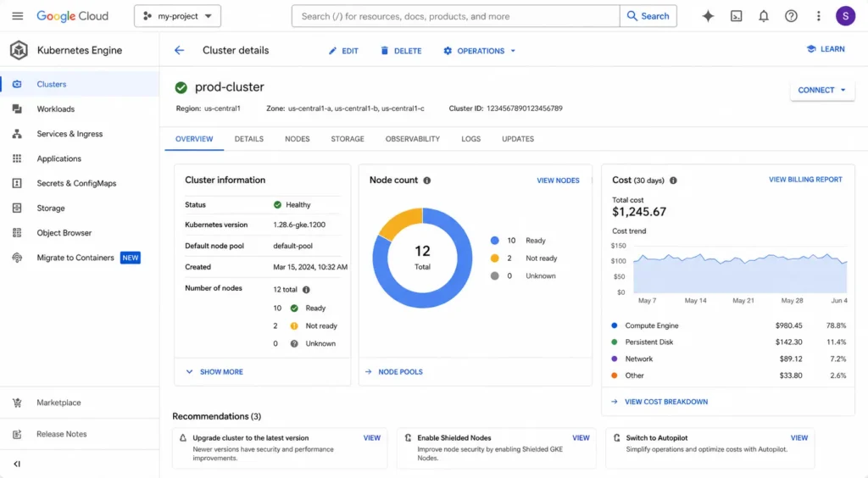The image size is (868, 478).
Task: Activate Cloud Shell terminal icon
Action: point(737,16)
